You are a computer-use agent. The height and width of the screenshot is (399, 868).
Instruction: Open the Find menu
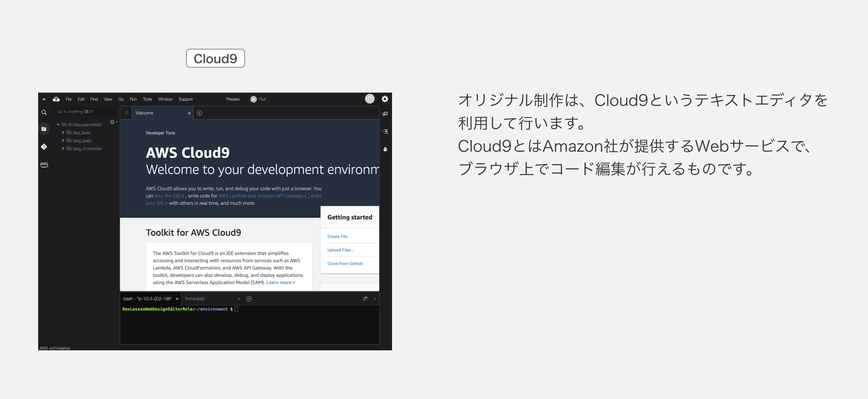click(x=94, y=99)
